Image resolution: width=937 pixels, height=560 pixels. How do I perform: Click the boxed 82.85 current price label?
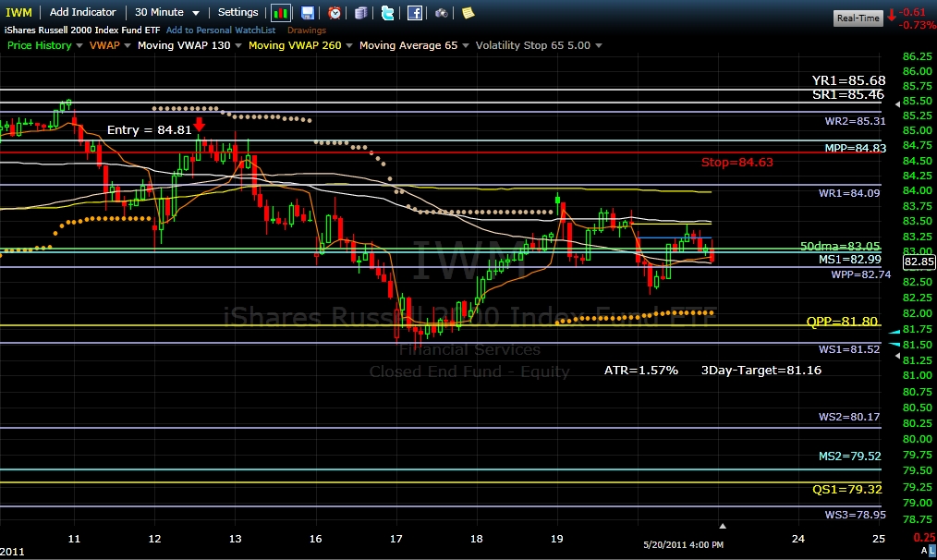click(x=919, y=262)
